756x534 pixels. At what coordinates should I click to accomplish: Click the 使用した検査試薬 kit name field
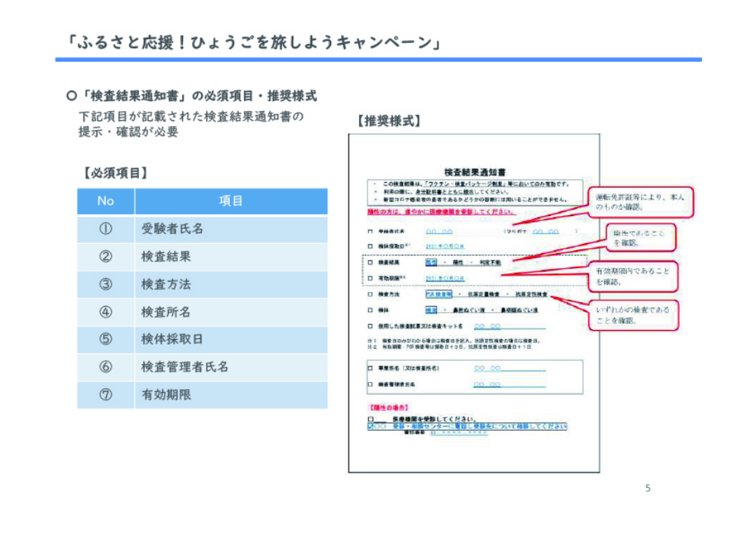pos(510,326)
